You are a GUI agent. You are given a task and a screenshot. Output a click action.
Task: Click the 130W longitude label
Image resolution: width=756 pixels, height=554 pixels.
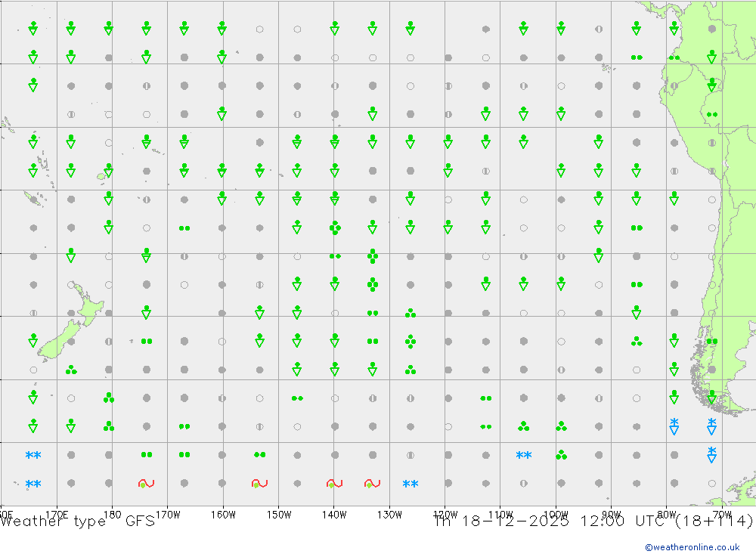coord(389,515)
